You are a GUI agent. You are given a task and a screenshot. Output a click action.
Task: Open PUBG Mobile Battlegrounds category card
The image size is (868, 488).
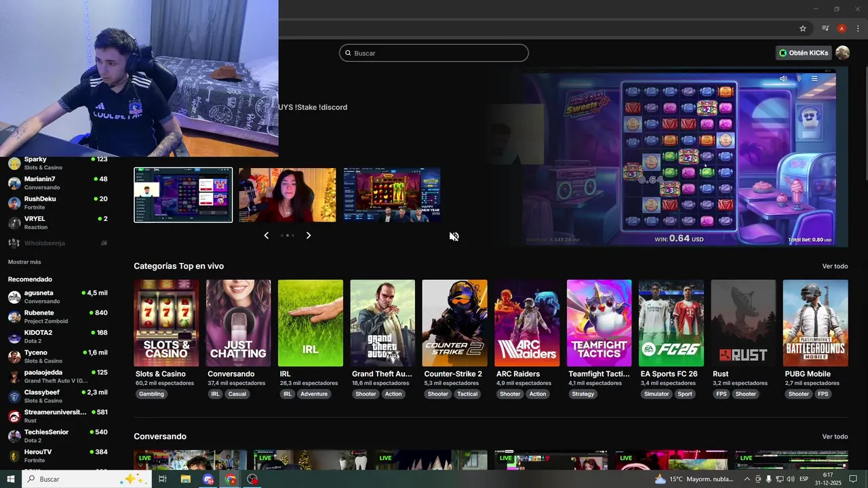[815, 323]
